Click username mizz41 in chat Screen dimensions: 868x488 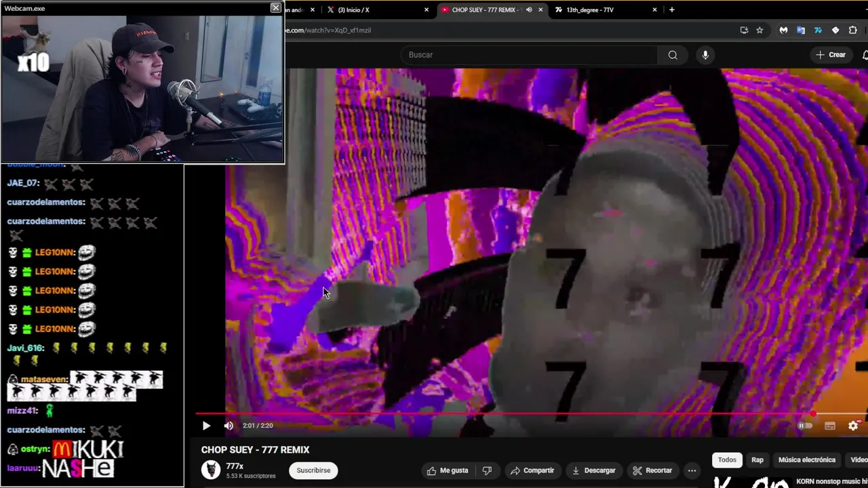(23, 411)
